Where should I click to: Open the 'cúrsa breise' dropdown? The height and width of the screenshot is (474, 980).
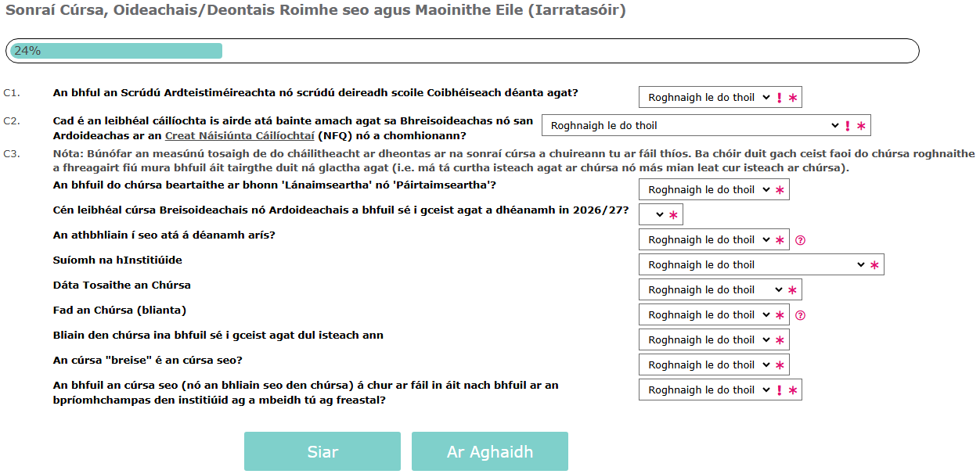[x=704, y=365]
